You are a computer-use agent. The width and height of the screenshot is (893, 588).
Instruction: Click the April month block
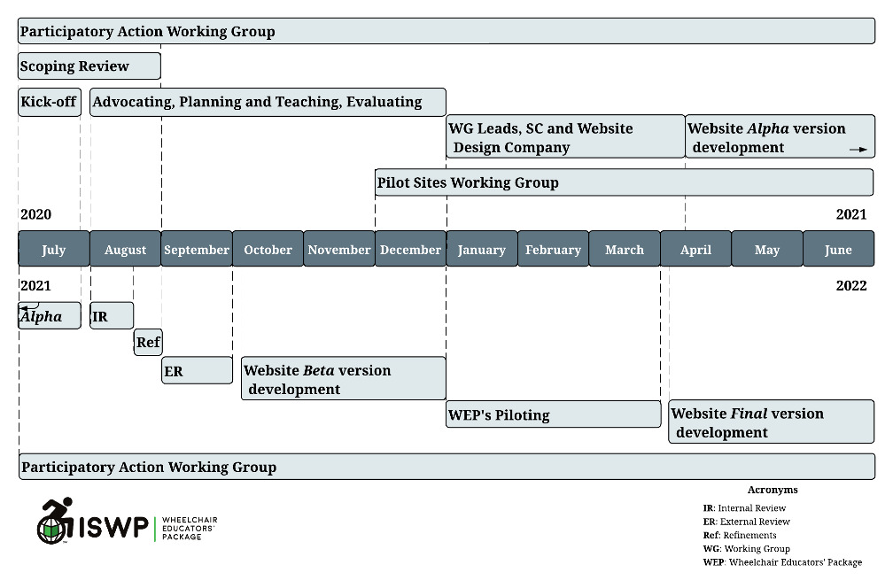696,249
